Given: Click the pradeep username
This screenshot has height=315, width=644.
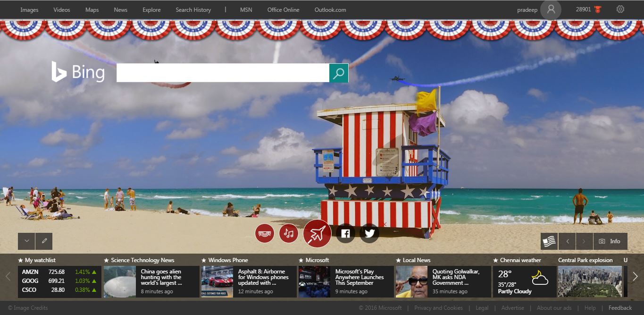Looking at the screenshot, I should tap(527, 9).
